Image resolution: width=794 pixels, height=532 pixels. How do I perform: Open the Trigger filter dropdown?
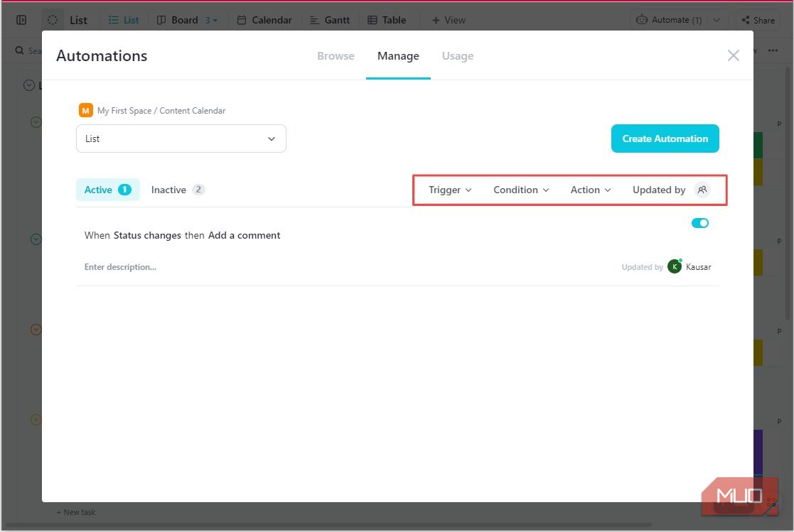(449, 190)
